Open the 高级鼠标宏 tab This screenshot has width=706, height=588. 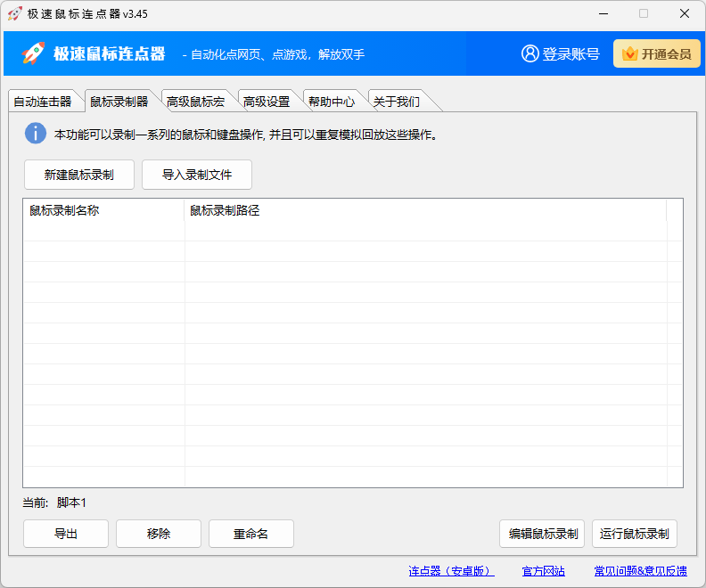[x=195, y=102]
